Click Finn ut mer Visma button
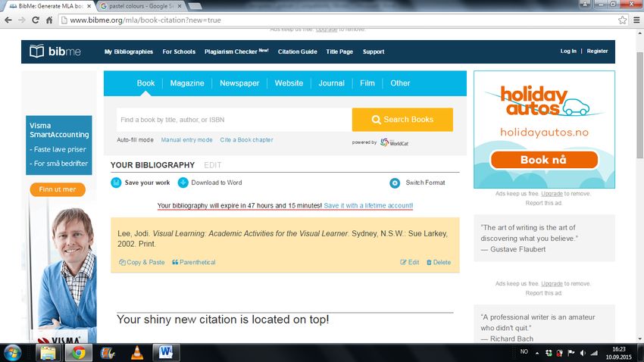This screenshot has height=362, width=644. pyautogui.click(x=58, y=189)
